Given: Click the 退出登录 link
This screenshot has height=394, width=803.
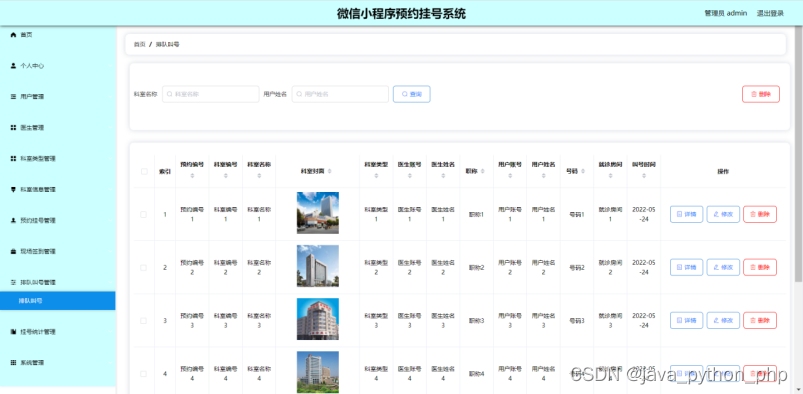Looking at the screenshot, I should (770, 13).
